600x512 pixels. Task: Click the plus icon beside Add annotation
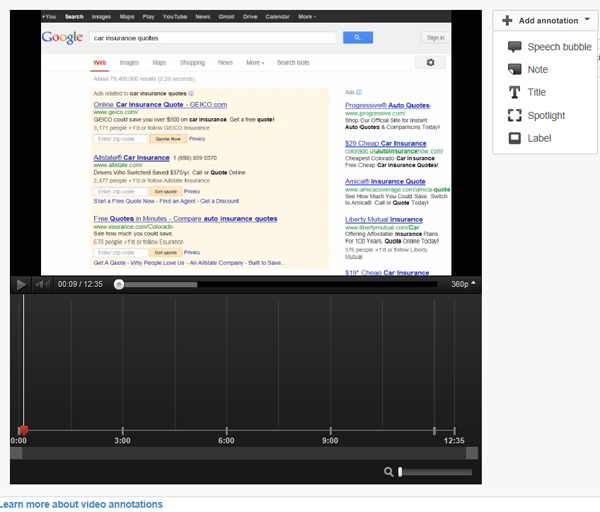pos(507,20)
